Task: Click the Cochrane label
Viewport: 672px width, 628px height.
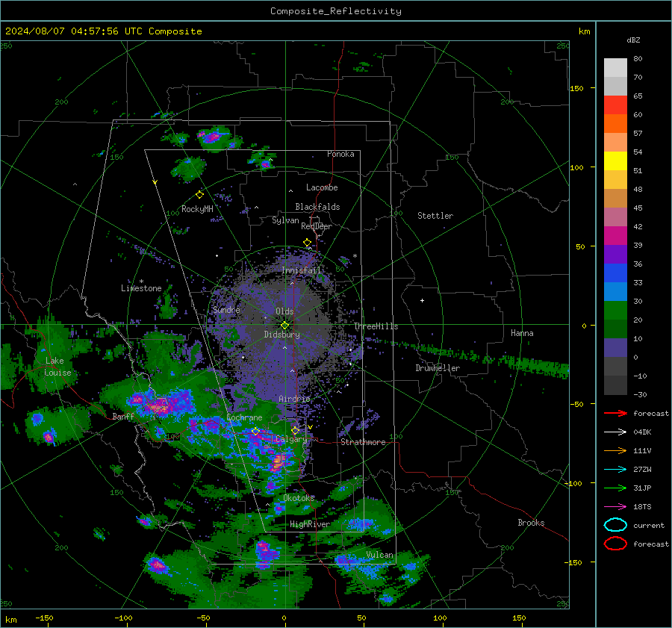Action: click(244, 417)
